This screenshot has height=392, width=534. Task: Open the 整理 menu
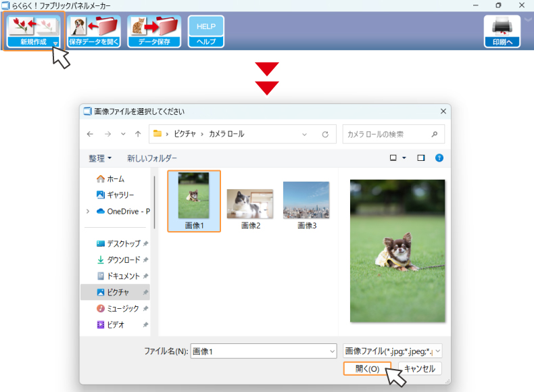click(x=100, y=158)
